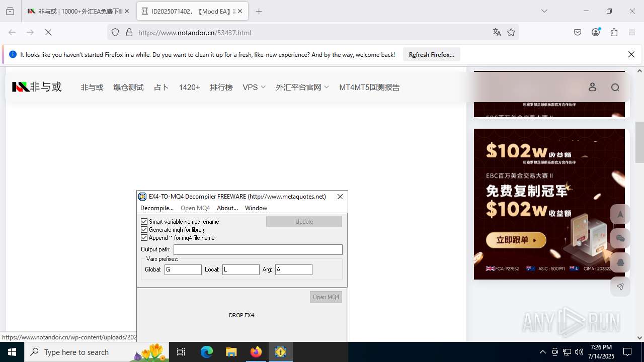Open 非与或 navigation link

coord(92,87)
